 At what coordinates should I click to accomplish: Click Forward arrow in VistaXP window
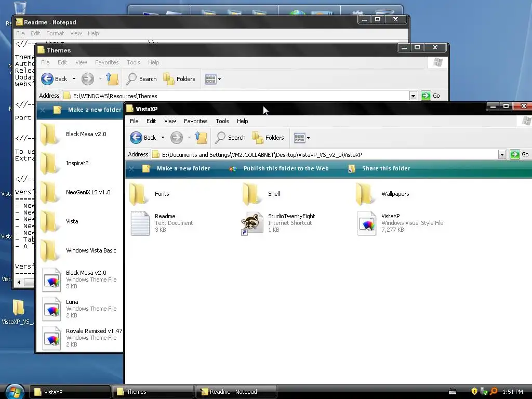(177, 138)
